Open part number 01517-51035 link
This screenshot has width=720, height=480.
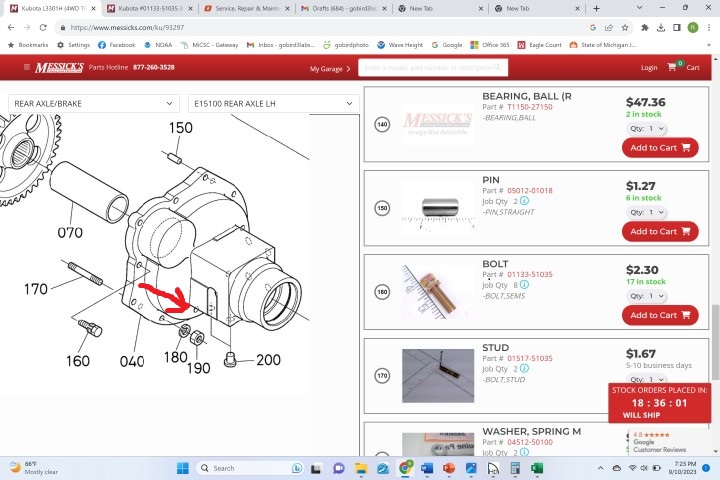tap(529, 358)
